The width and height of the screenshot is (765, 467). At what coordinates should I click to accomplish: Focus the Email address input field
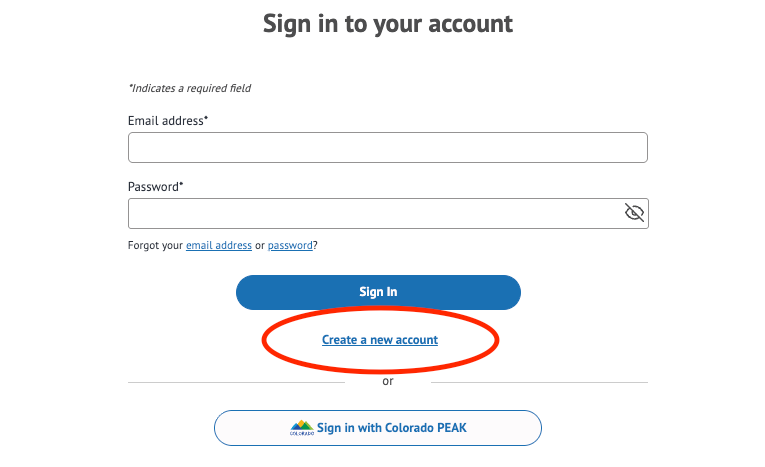click(388, 148)
